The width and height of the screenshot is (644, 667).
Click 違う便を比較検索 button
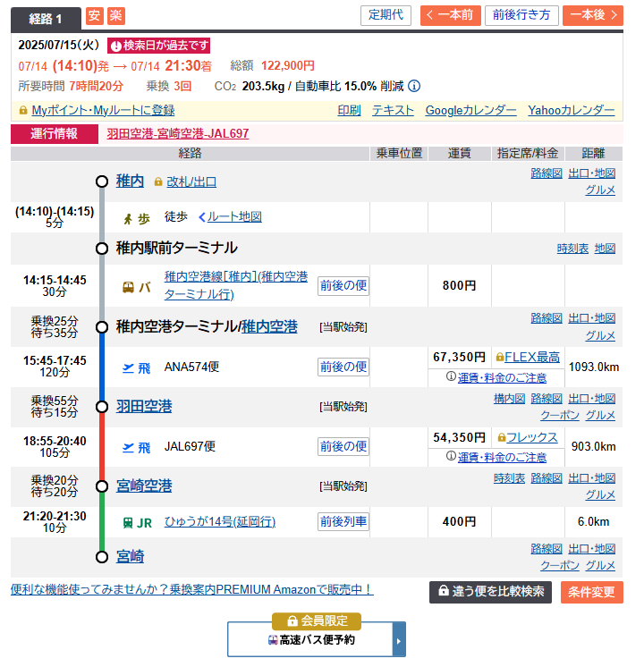point(490,592)
